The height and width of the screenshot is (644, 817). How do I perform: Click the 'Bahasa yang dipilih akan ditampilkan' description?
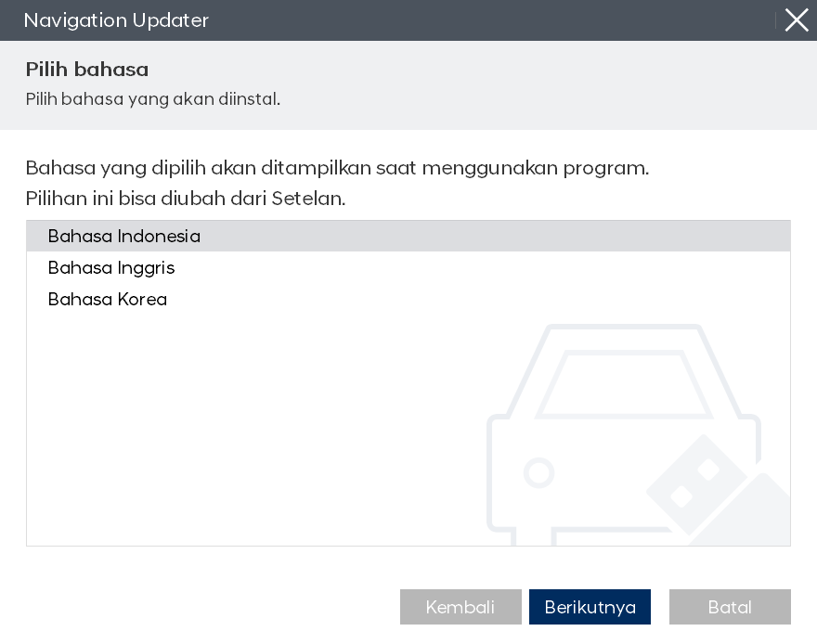(337, 168)
